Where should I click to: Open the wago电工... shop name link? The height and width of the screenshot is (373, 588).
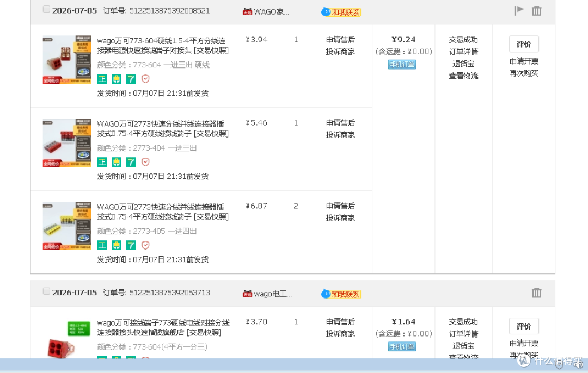pyautogui.click(x=273, y=294)
